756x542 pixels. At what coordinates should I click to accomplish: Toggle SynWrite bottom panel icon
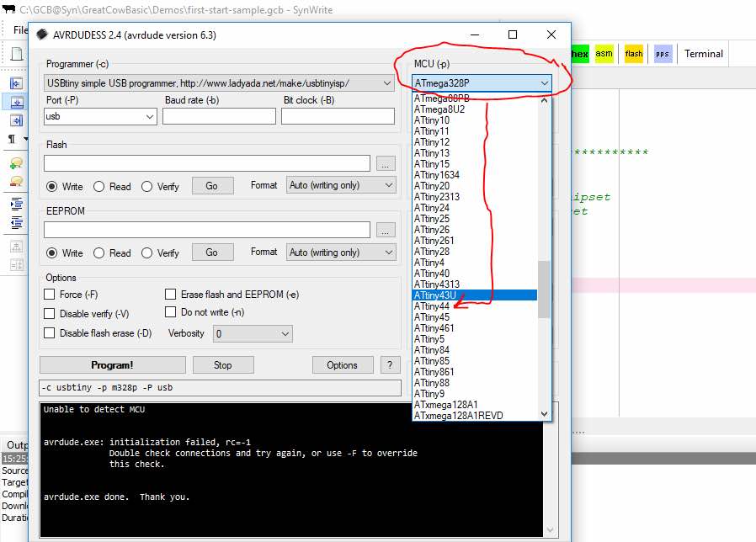tap(16, 102)
